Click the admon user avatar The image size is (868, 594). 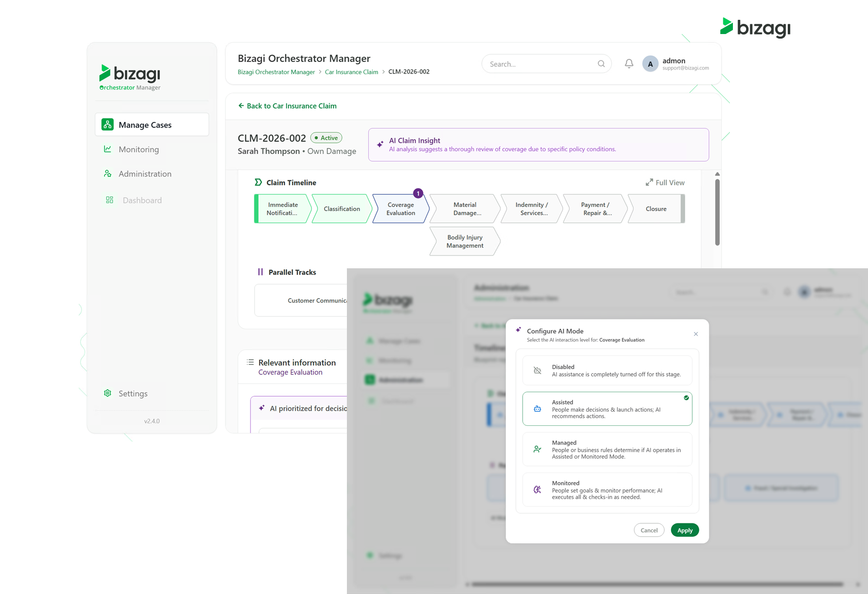click(650, 64)
